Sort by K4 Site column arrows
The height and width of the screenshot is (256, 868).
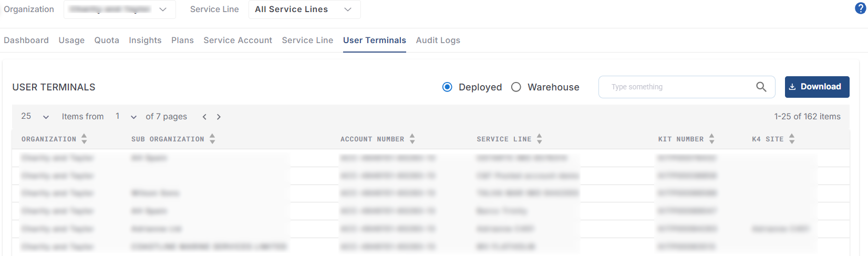click(x=792, y=139)
